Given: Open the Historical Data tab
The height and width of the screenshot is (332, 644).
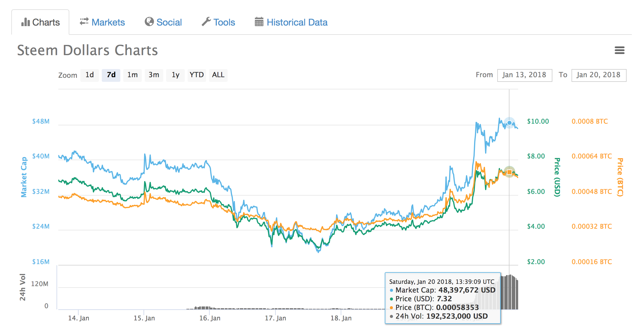Looking at the screenshot, I should pyautogui.click(x=291, y=22).
